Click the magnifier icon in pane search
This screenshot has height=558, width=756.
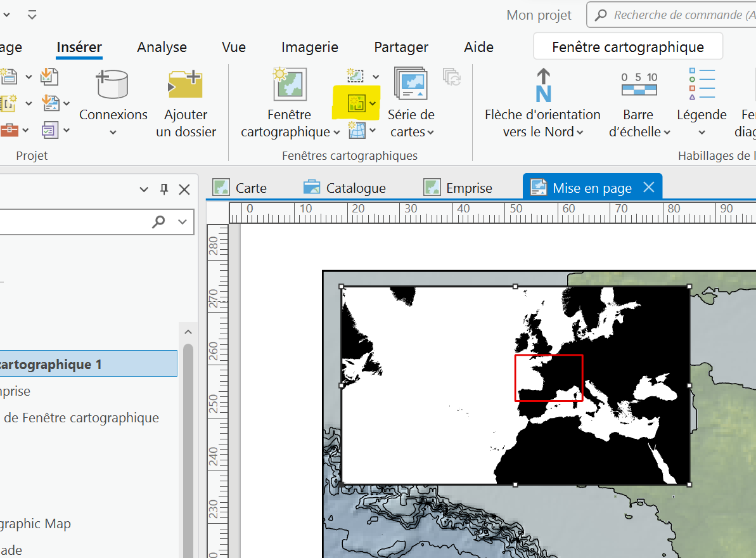[x=158, y=221]
